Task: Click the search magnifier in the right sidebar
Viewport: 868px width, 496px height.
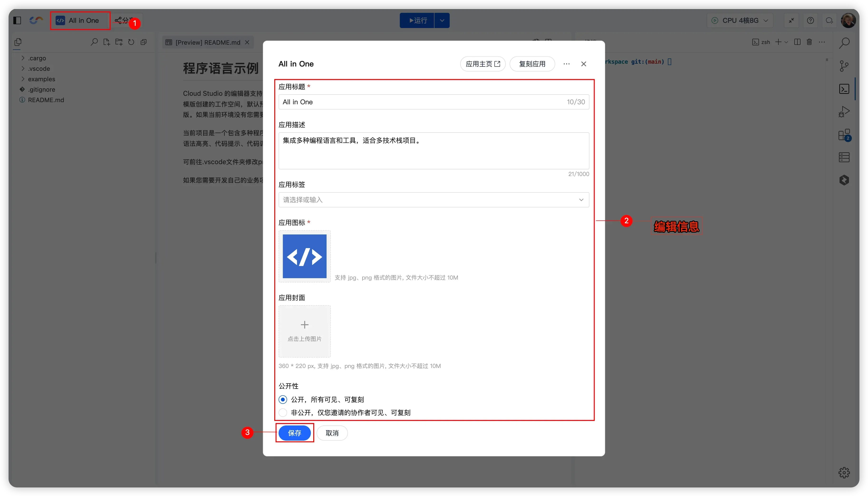Action: click(x=844, y=43)
